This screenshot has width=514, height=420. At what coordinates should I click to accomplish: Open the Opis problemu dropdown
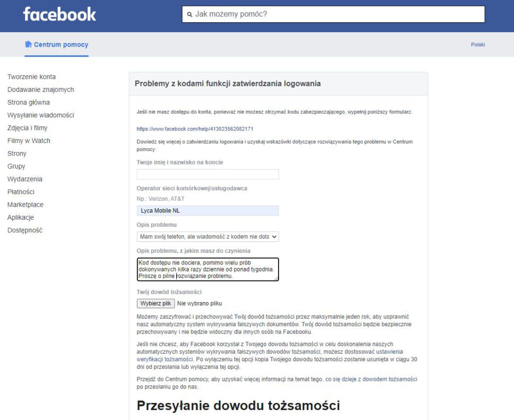coord(208,236)
